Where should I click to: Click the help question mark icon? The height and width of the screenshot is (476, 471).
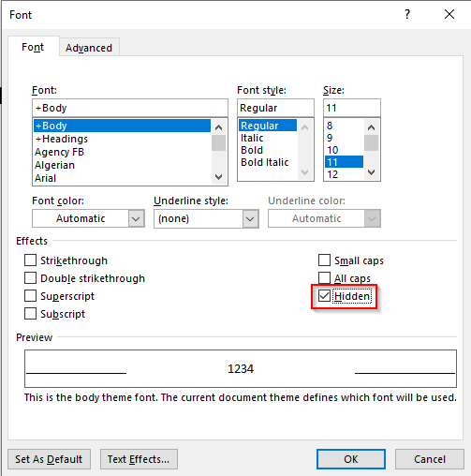click(407, 14)
